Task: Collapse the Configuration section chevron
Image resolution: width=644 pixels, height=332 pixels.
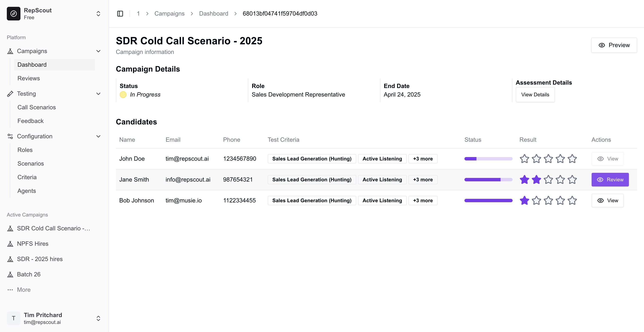Action: click(x=99, y=136)
